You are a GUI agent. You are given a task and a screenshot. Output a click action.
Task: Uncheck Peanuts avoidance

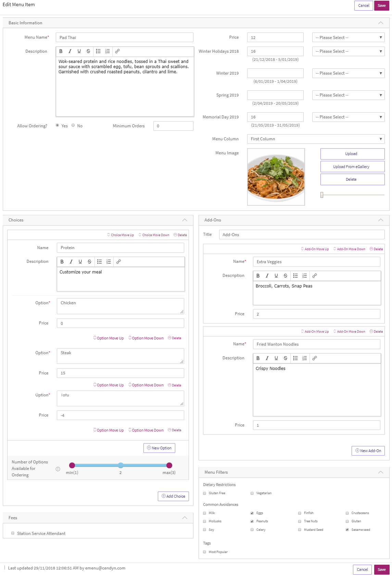click(252, 522)
